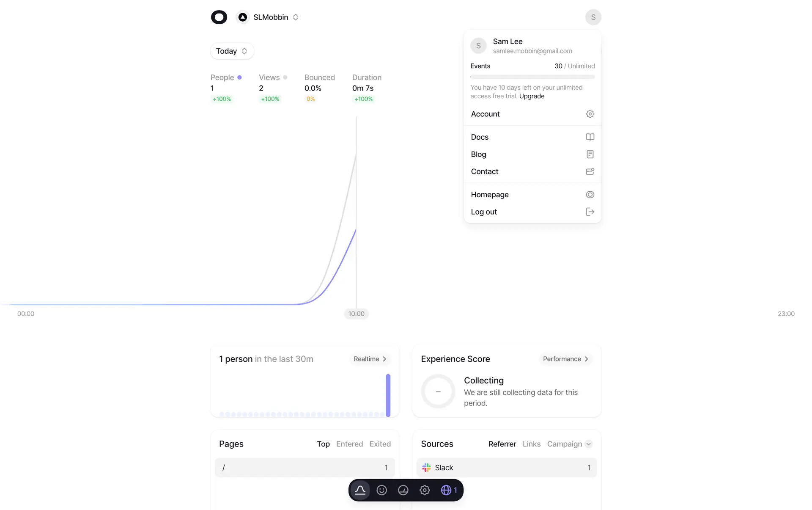Open the smiley face icon in bottom dock
Viewport: 812px width, 510px height.
pos(381,490)
